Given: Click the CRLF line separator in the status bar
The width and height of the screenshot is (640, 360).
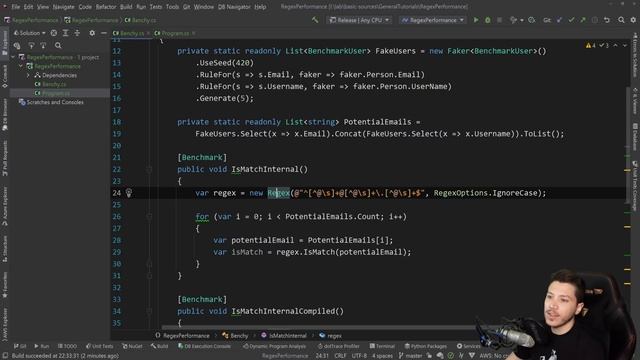Looking at the screenshot, I should pos(340,356).
